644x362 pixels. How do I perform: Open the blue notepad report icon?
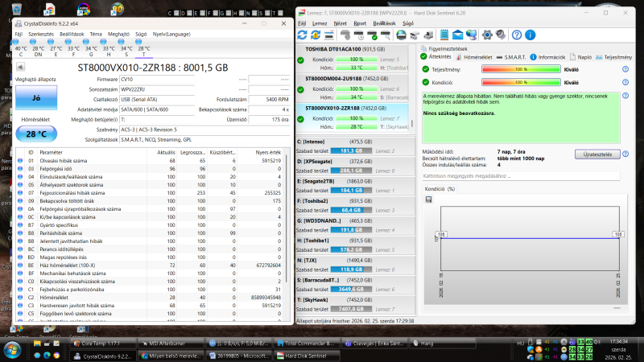point(444,35)
